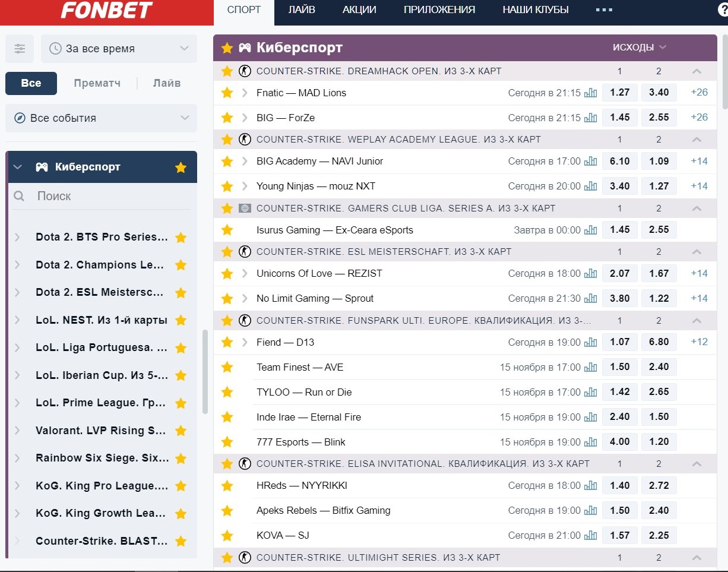Open the ИСХОДЫ outcomes dropdown

coord(640,48)
